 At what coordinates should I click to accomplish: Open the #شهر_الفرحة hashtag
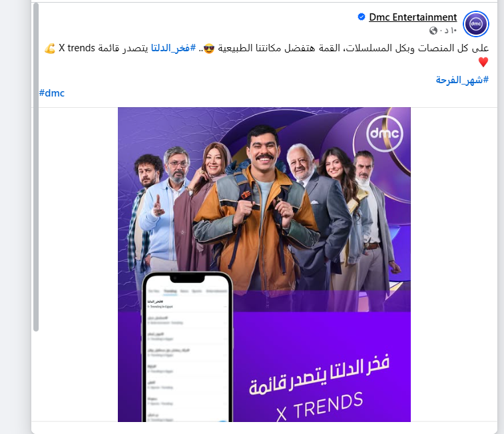coord(462,80)
